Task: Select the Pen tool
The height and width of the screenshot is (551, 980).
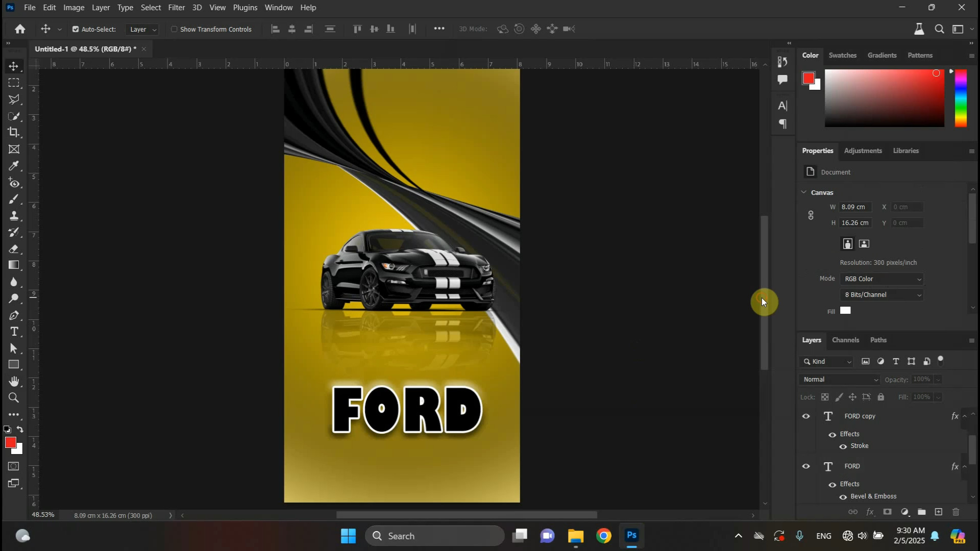Action: [14, 315]
